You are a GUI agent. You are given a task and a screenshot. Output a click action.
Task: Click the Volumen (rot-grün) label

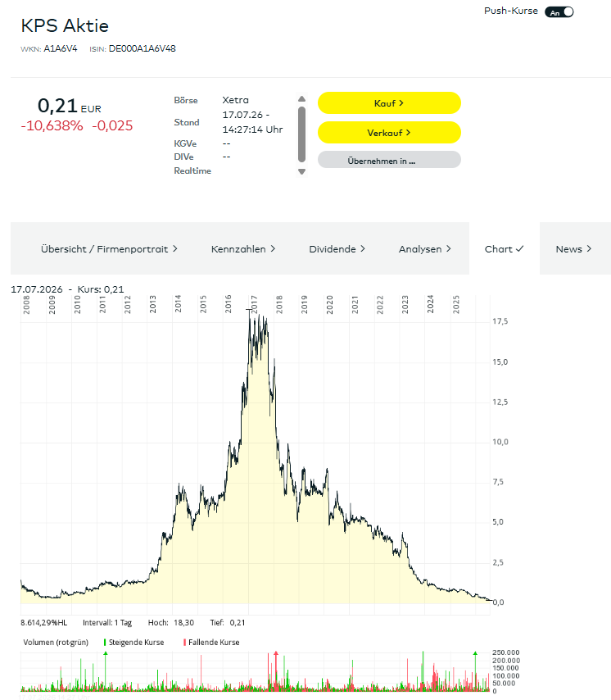(56, 643)
